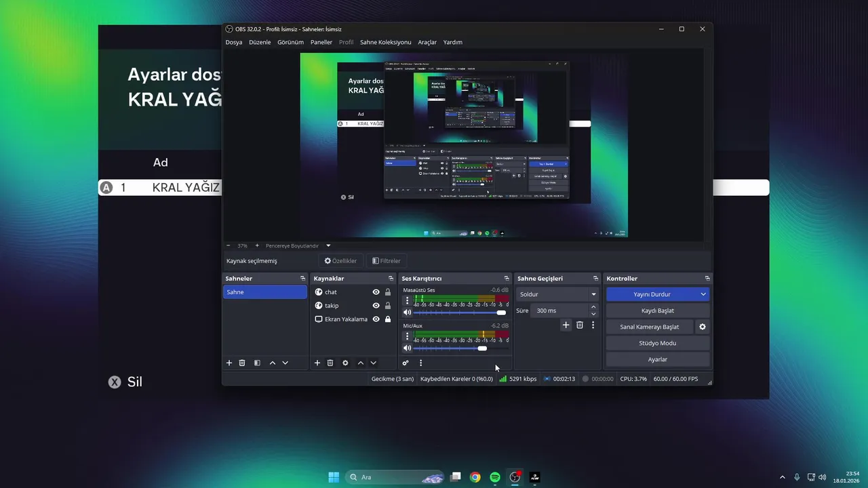This screenshot has height=488, width=868.
Task: Open Ayarlar from Kontroller panel
Action: click(658, 359)
